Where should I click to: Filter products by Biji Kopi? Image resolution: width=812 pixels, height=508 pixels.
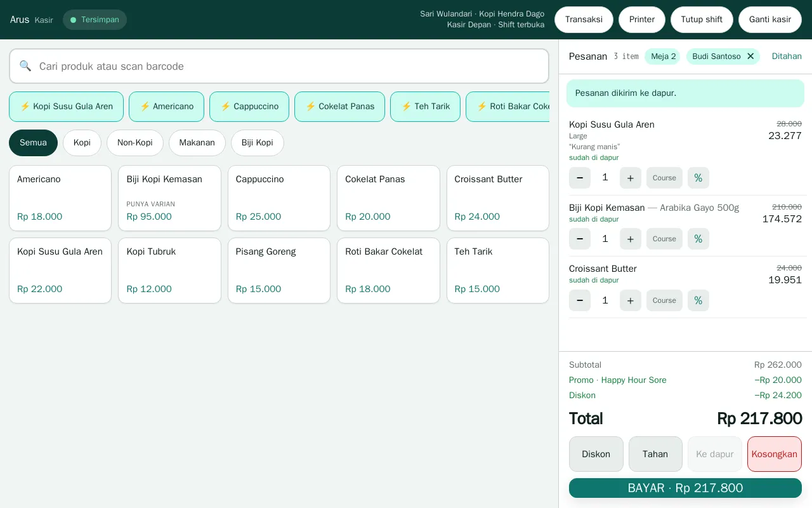[257, 143]
